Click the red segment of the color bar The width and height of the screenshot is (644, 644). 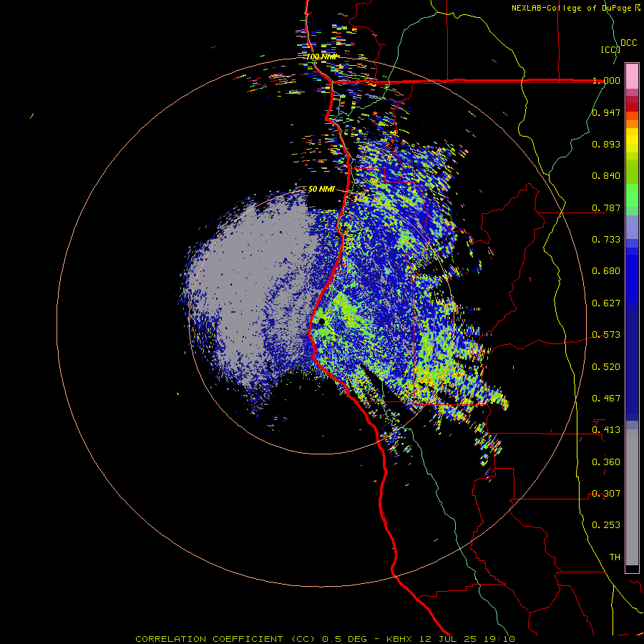pyautogui.click(x=632, y=107)
